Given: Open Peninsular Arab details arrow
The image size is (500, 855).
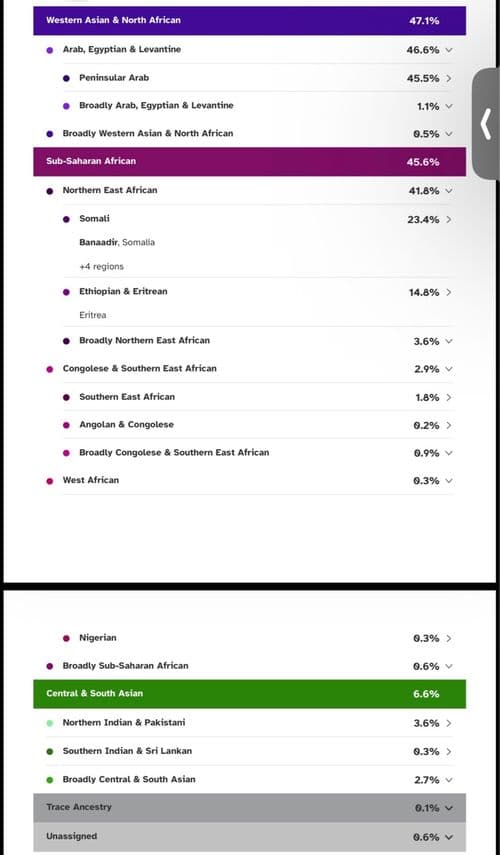Looking at the screenshot, I should coord(449,78).
